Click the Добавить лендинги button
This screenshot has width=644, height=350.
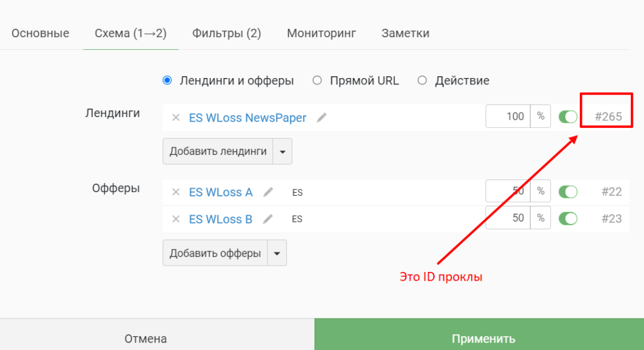click(x=218, y=151)
